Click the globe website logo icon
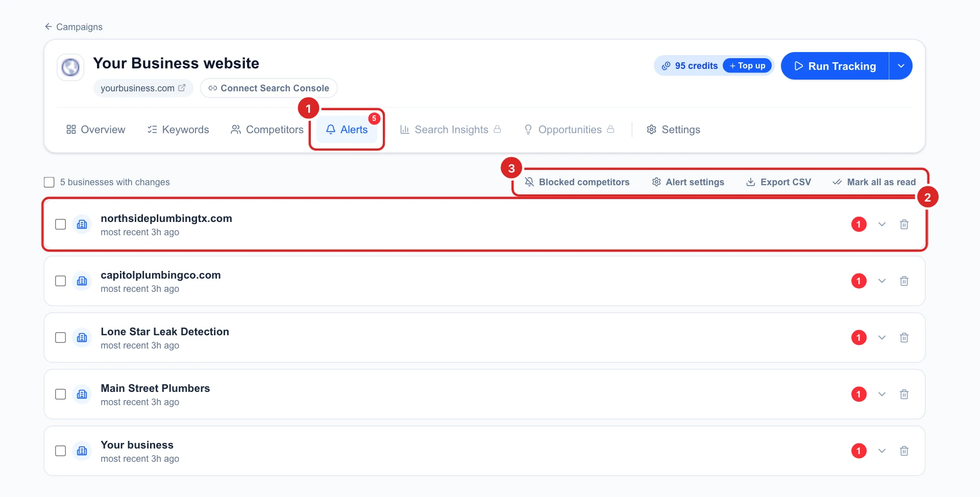The width and height of the screenshot is (980, 497). [x=70, y=67]
